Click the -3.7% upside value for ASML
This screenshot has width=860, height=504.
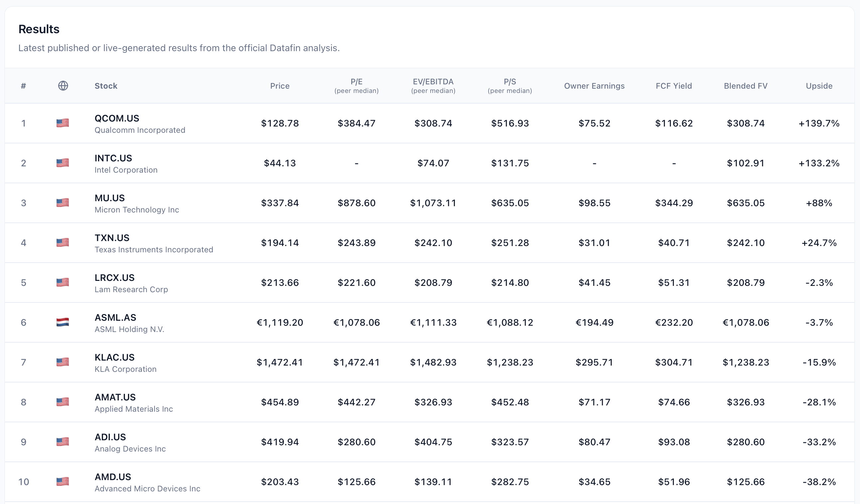[819, 323]
